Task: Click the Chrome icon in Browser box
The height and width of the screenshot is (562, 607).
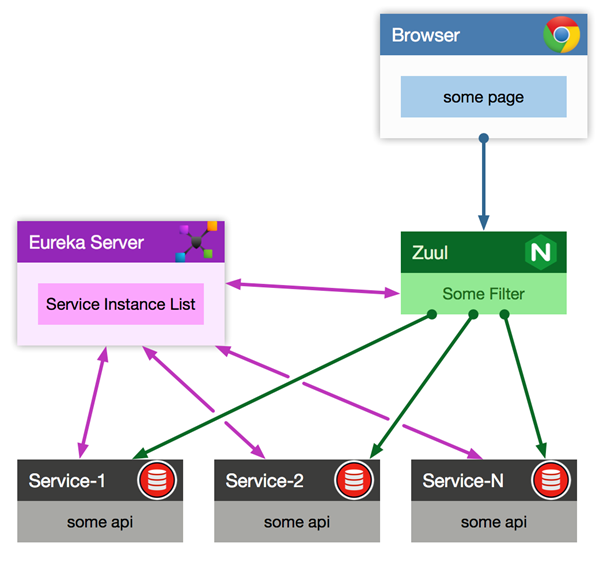Action: pyautogui.click(x=562, y=36)
